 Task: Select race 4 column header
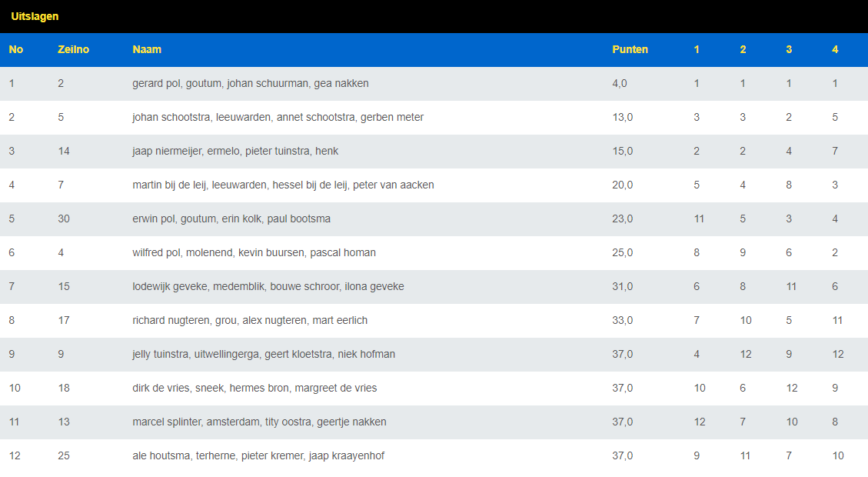(x=835, y=49)
